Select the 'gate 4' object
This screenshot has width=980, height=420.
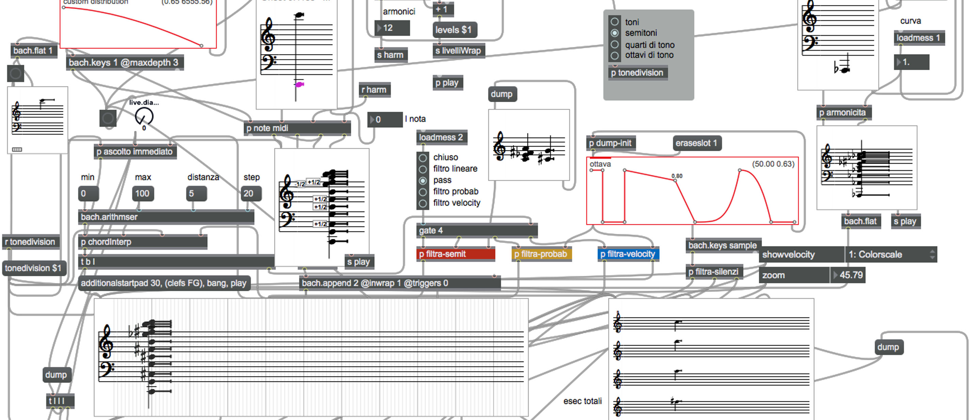click(477, 230)
